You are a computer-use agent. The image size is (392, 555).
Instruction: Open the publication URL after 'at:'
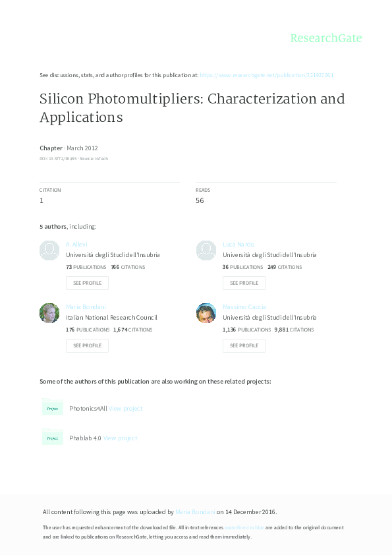click(x=266, y=75)
